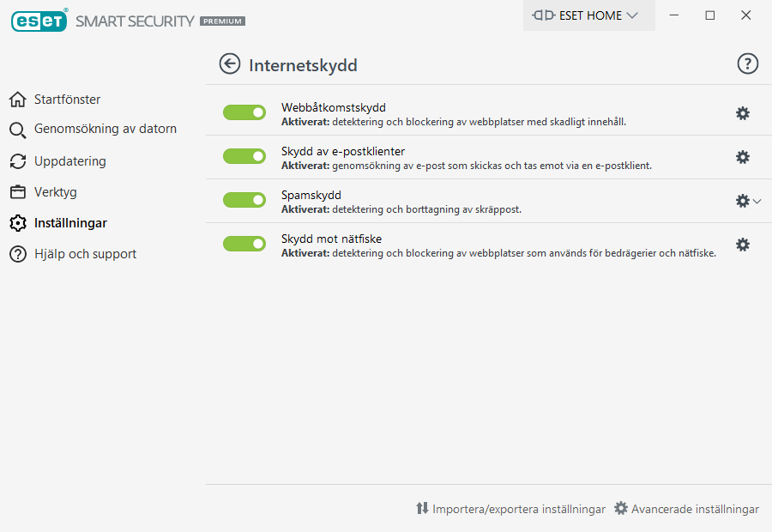This screenshot has height=532, width=772.
Task: Open Avancerade inställningar
Action: tap(687, 509)
